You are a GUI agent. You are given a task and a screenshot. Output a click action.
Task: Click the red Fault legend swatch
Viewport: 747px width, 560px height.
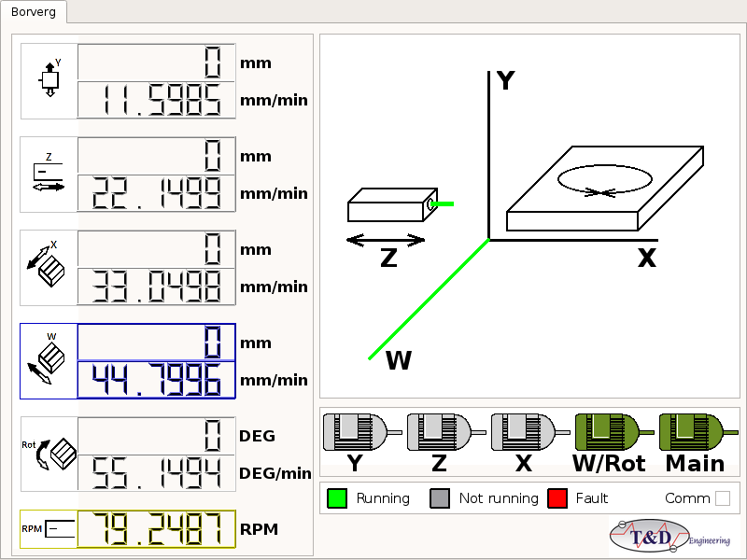(x=557, y=498)
